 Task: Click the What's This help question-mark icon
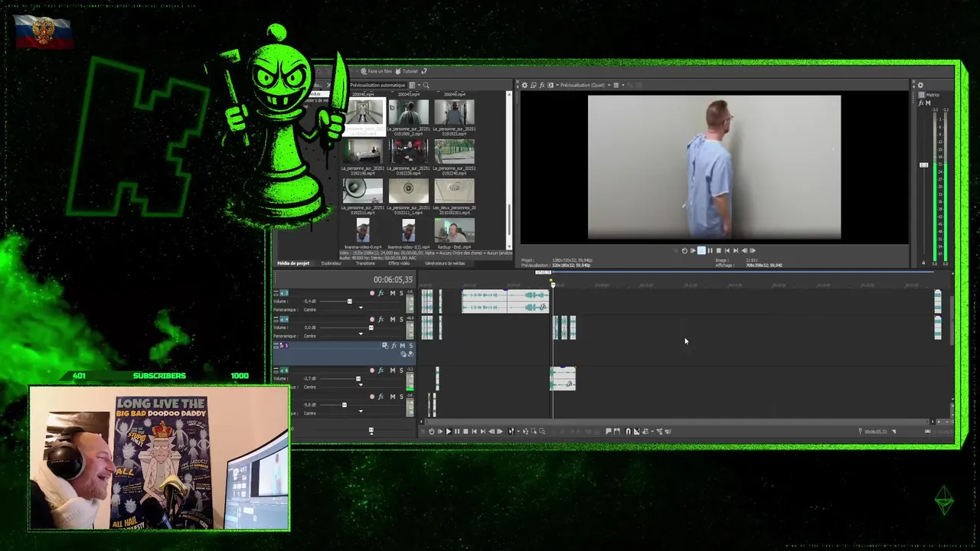(x=424, y=71)
